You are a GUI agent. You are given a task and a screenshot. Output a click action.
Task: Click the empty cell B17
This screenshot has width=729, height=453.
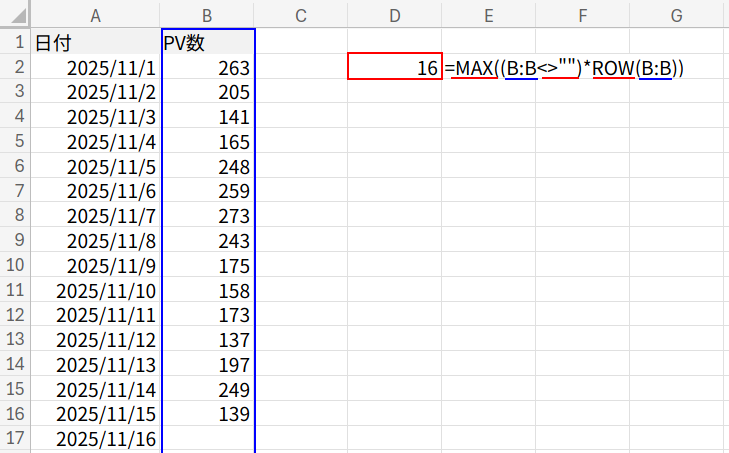pyautogui.click(x=208, y=439)
